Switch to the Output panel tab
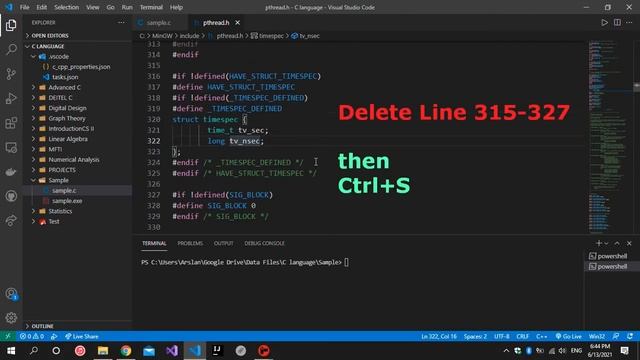 [223, 243]
